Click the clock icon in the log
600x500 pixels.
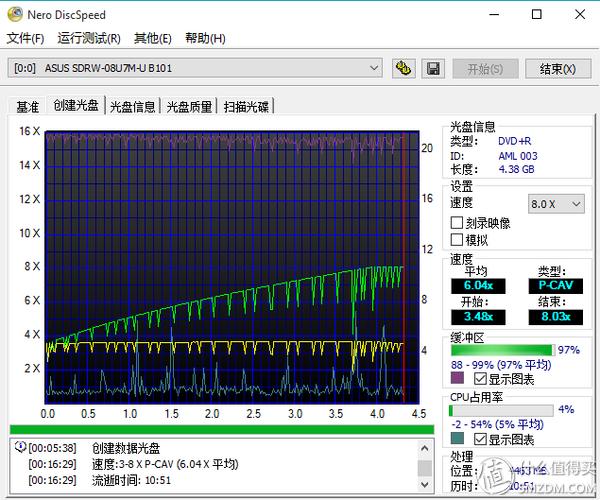(x=20, y=448)
